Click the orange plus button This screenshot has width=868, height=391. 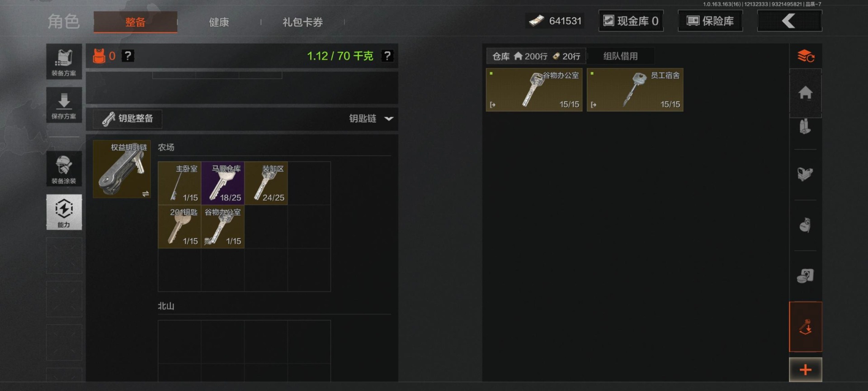(x=805, y=370)
